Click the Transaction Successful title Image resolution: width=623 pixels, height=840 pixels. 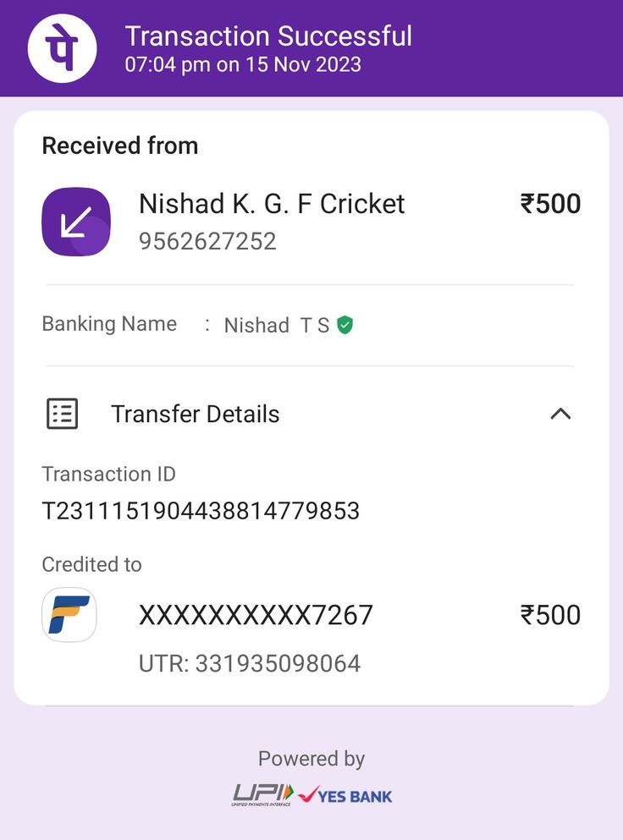[268, 36]
